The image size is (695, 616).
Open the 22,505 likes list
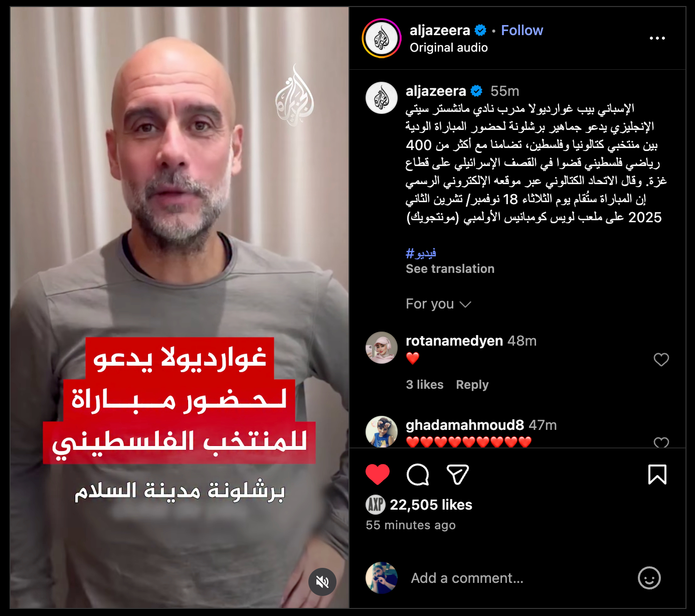[431, 505]
